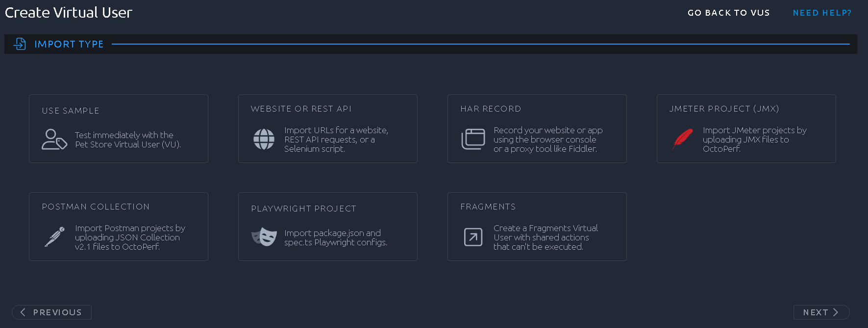Pick the JMETER PROJECT (JMX) card
This screenshot has width=868, height=328.
tap(746, 129)
